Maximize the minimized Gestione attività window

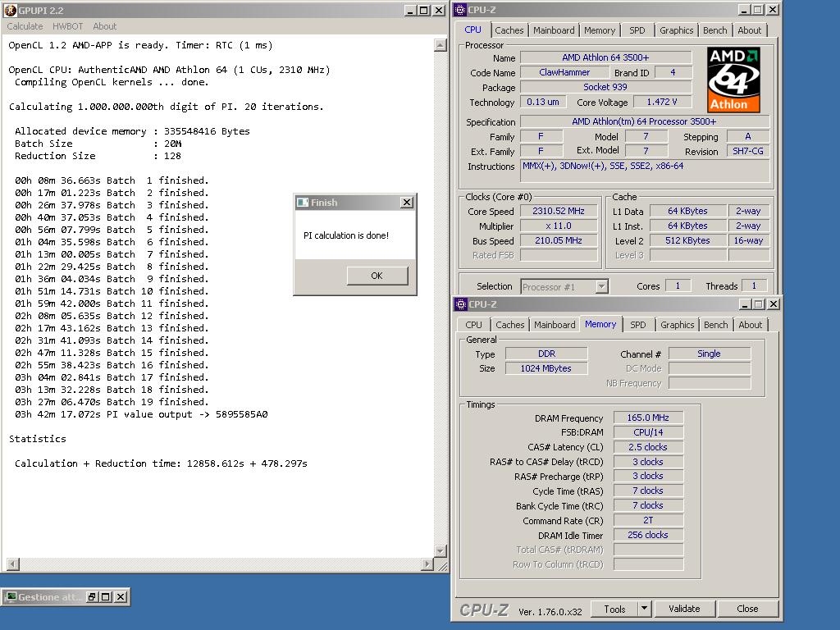106,597
